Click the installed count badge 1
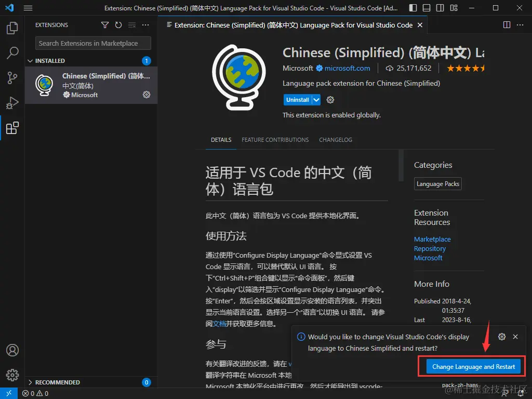Image resolution: width=532 pixels, height=399 pixels. [146, 61]
